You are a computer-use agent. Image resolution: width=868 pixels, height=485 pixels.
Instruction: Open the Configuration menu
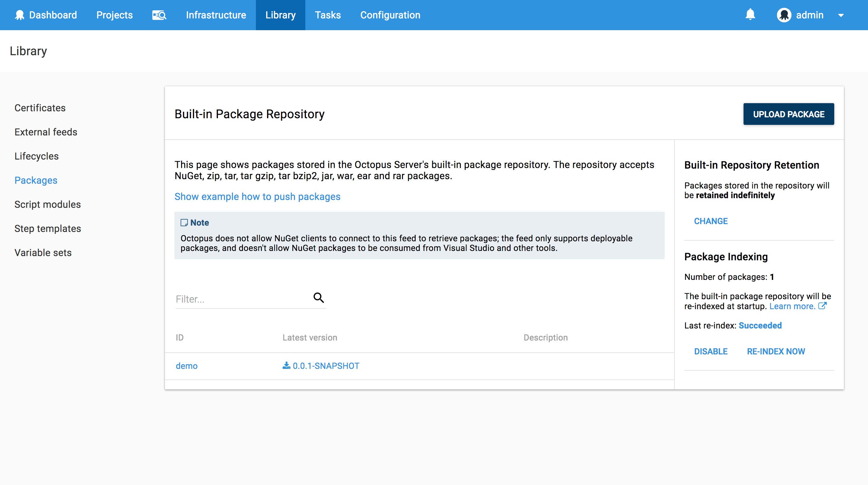[x=390, y=15]
